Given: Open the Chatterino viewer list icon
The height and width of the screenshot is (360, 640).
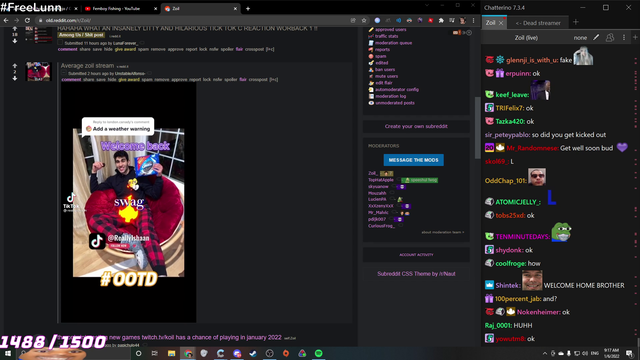Looking at the screenshot, I should pos(610,38).
